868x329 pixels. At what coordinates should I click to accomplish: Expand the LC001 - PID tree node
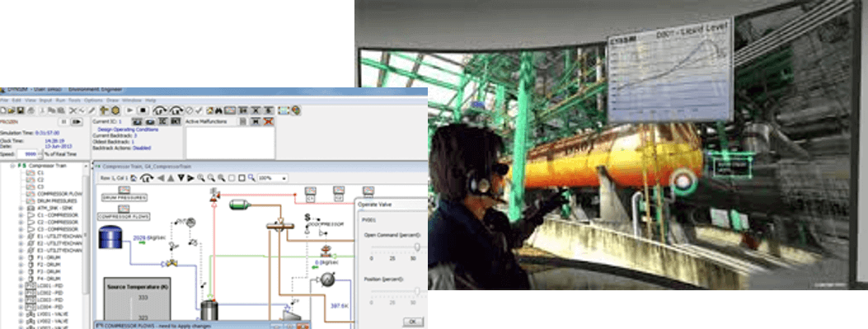21,286
